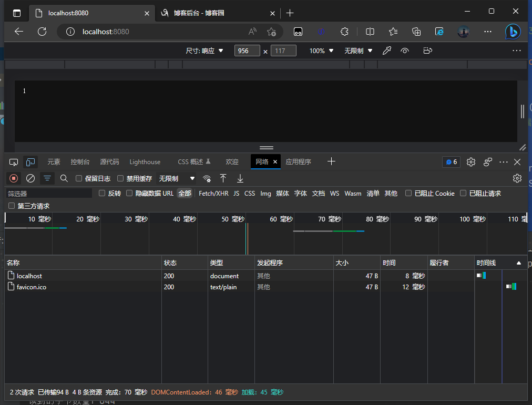Open the 无限制 throttling dropdown in network toolbar
Viewport: 532px width, 405px height.
coord(177,178)
